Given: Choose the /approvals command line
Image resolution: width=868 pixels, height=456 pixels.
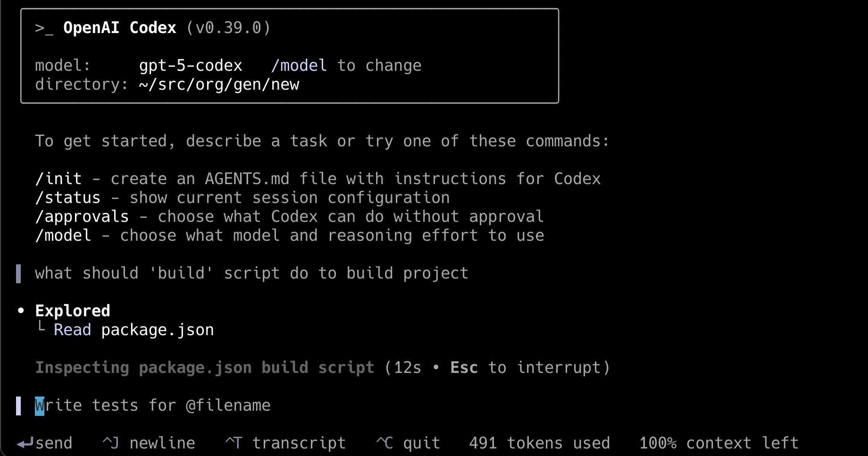Looking at the screenshot, I should 289,217.
